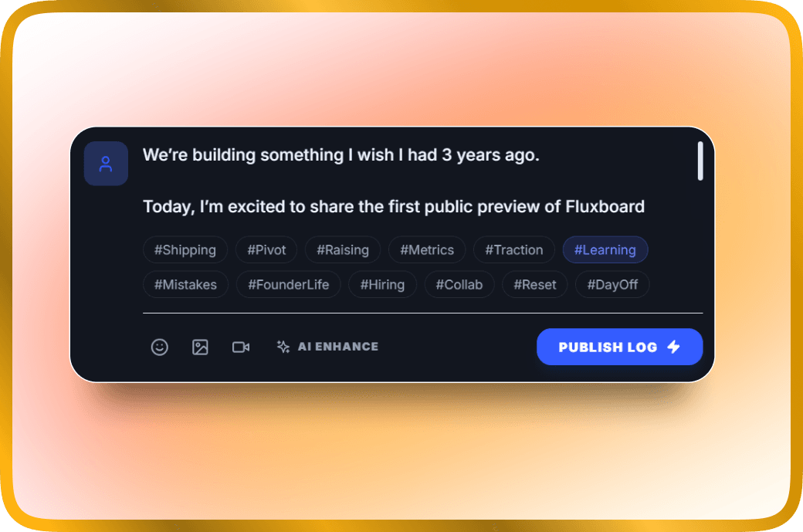This screenshot has width=803, height=532.
Task: Deselect the #Learning tag
Action: 605,249
